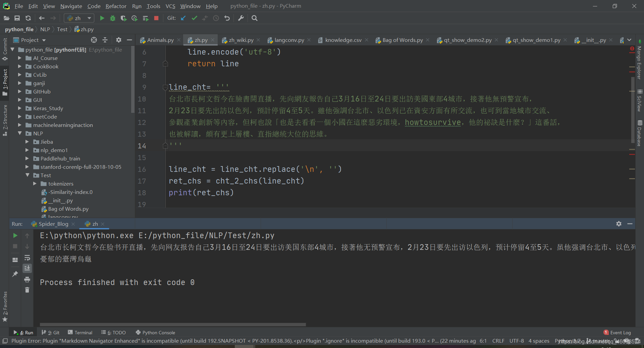Screen dimensions: 644x348
Task: Toggle soft-wrap in the Run console
Action: tap(27, 258)
